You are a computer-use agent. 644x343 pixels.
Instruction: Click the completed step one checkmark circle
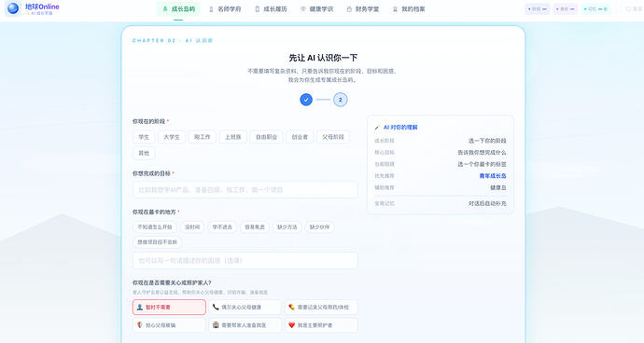click(306, 100)
